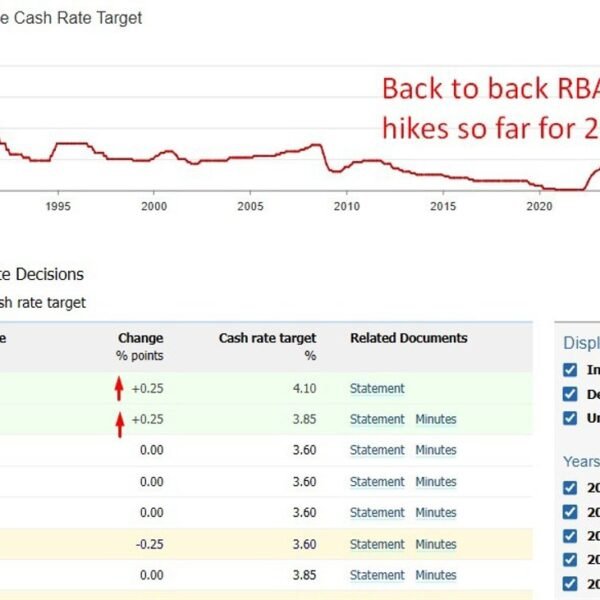The width and height of the screenshot is (600, 600).
Task: Click the 'sh rate target' table caption
Action: click(43, 303)
